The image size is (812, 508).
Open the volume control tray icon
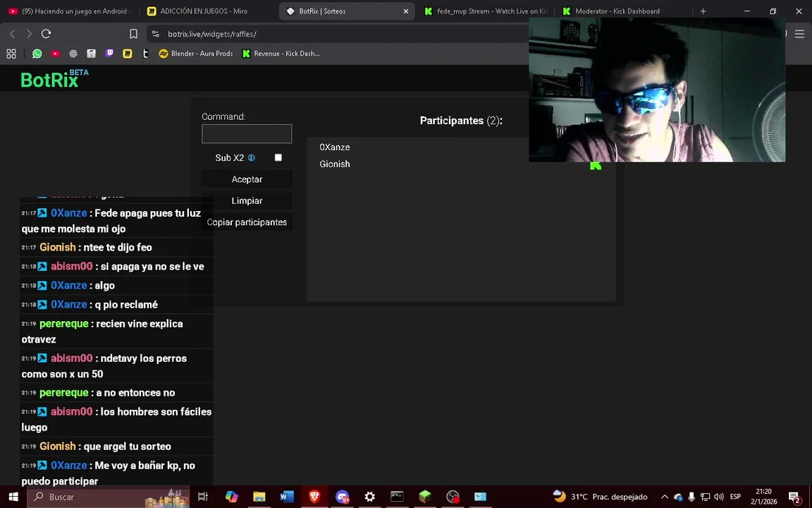(x=719, y=497)
